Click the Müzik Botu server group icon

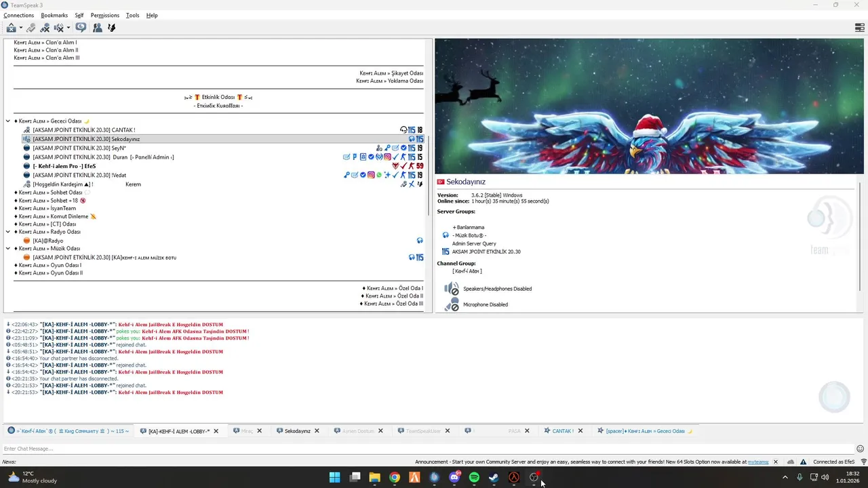click(x=446, y=235)
